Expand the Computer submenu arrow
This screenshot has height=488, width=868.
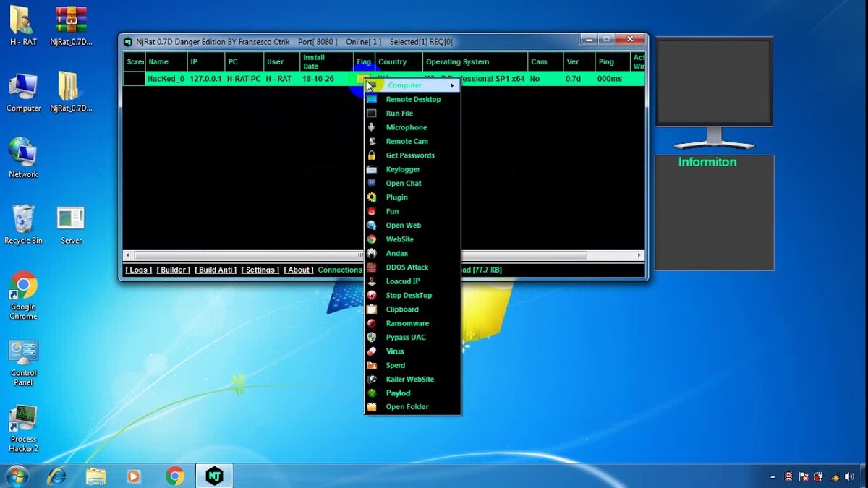453,85
